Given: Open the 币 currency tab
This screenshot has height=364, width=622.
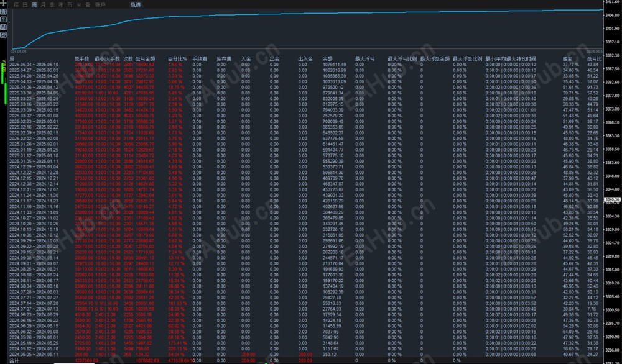Looking at the screenshot, I should (70, 5).
